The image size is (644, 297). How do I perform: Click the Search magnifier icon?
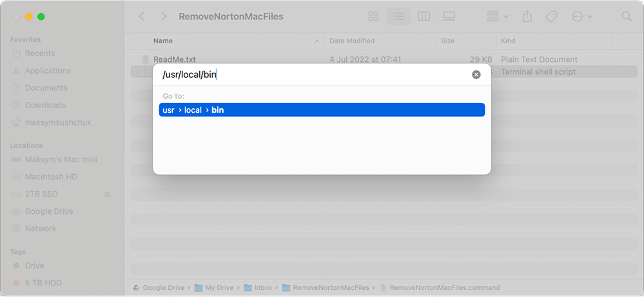point(627,16)
